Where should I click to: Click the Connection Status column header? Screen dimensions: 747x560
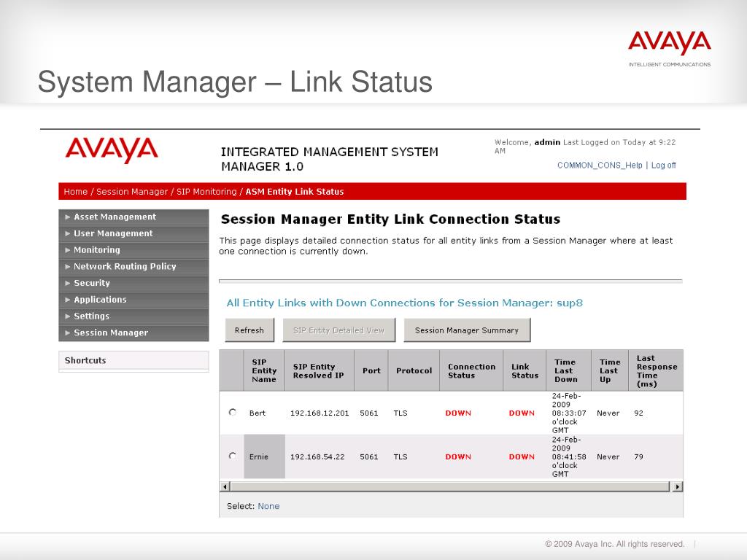(472, 371)
